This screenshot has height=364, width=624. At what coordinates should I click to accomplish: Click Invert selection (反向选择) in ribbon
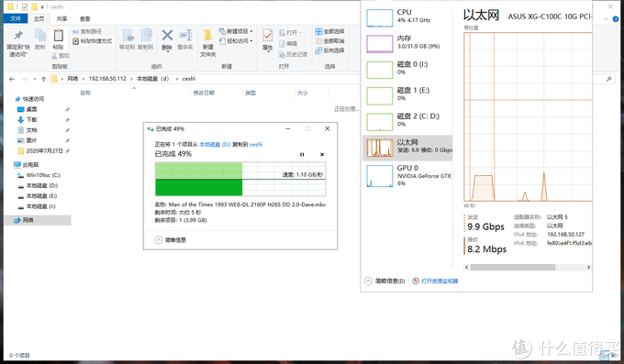pyautogui.click(x=329, y=50)
